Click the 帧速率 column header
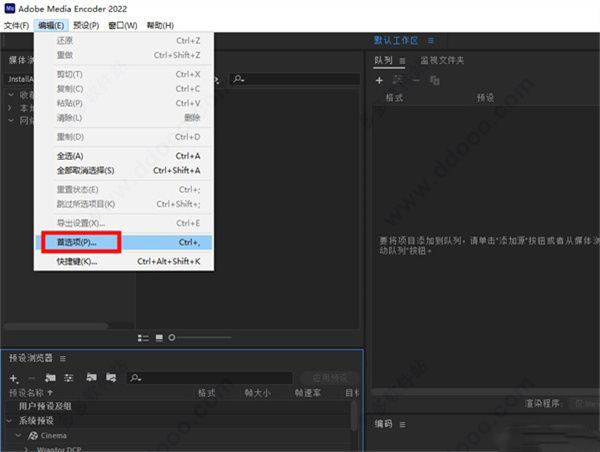The image size is (600, 452). (308, 393)
